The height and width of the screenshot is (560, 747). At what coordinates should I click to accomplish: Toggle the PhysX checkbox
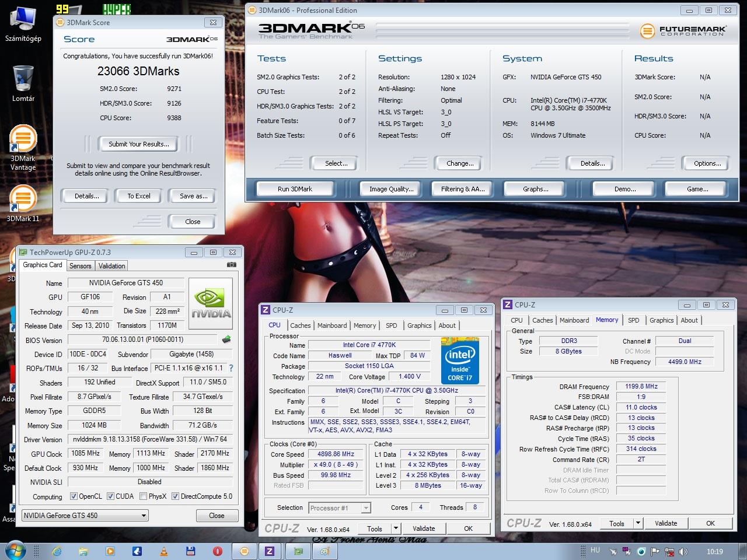click(143, 496)
